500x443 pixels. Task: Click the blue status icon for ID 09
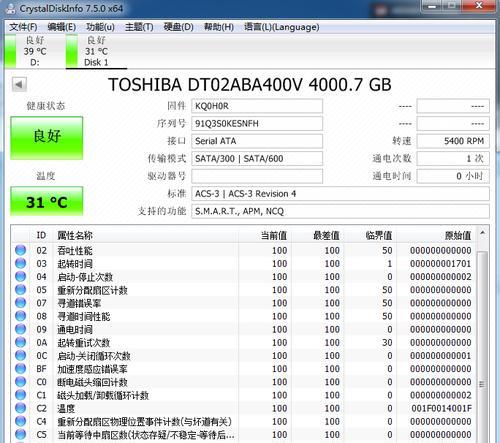coord(21,329)
